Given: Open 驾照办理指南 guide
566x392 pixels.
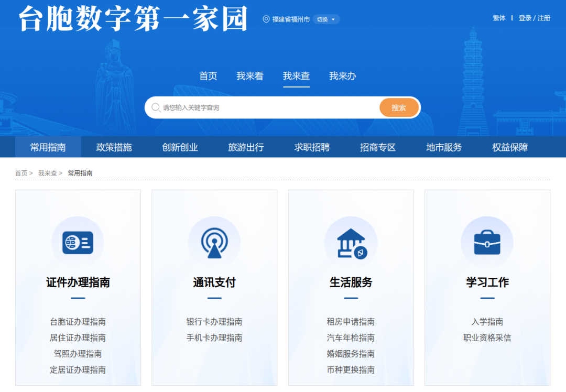Looking at the screenshot, I should click(78, 354).
